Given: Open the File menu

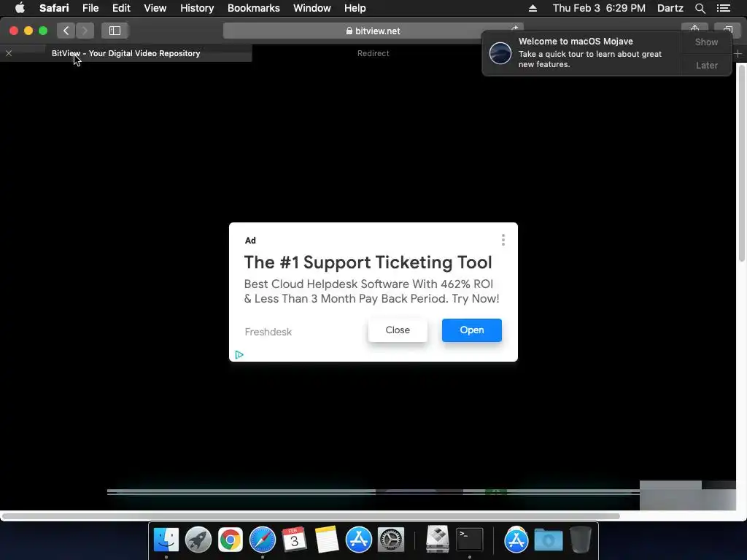Looking at the screenshot, I should coord(90,8).
